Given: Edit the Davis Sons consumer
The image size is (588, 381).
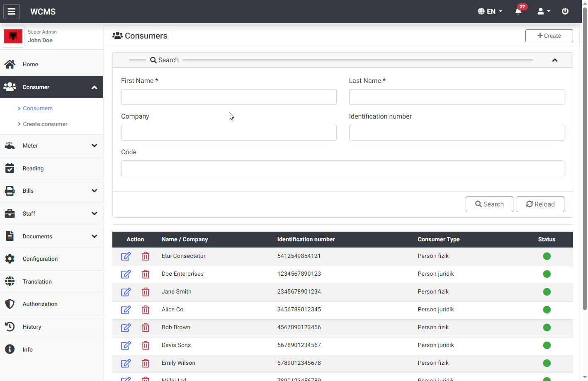Looking at the screenshot, I should point(126,345).
